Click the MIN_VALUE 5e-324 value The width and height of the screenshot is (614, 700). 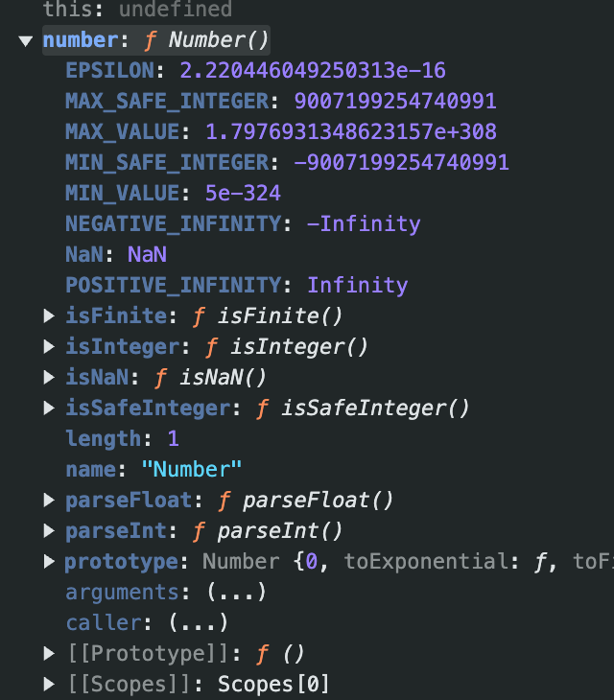tap(243, 194)
